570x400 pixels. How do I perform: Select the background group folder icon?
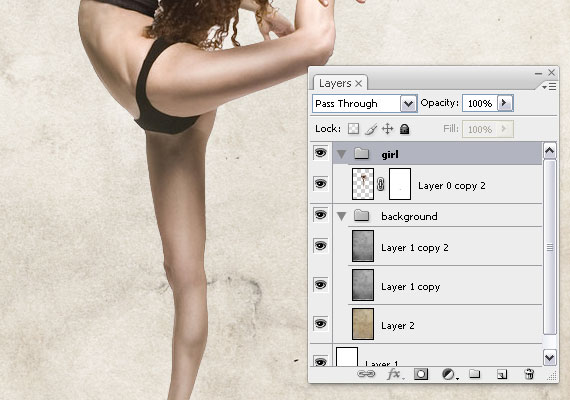(362, 215)
